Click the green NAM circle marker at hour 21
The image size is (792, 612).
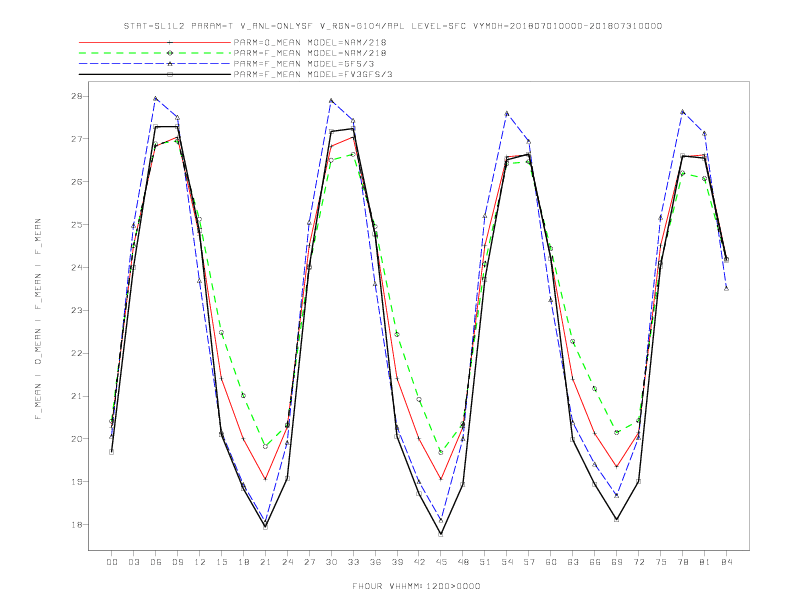tap(265, 446)
